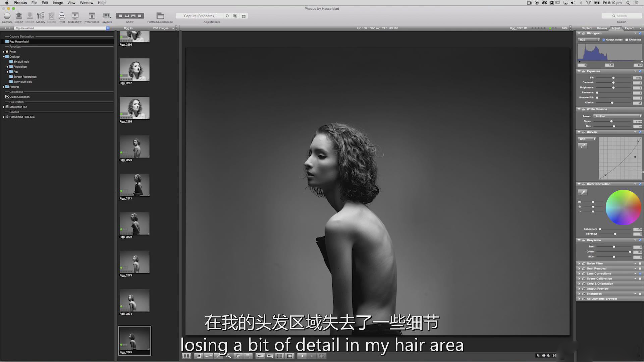The width and height of the screenshot is (644, 362).
Task: Open the Capture (Standard+) adjustments preset
Action: [x=200, y=16]
